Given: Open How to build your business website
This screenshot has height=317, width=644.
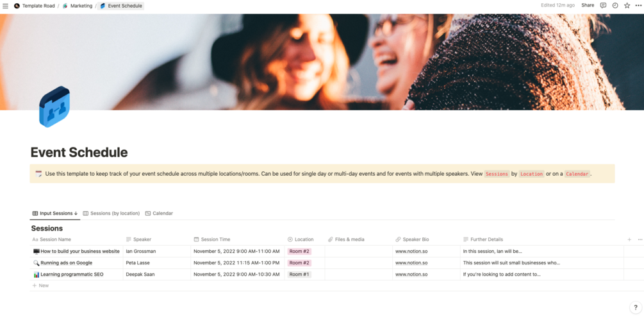Looking at the screenshot, I should tap(80, 251).
